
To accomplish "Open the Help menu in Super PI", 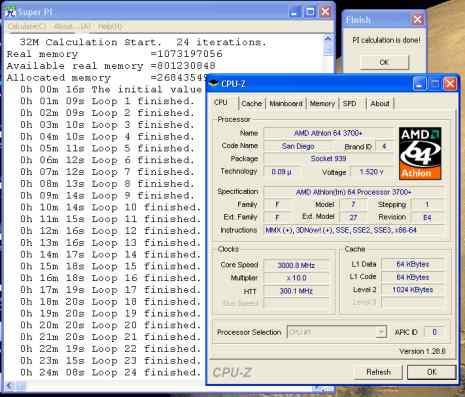I will click(x=110, y=26).
